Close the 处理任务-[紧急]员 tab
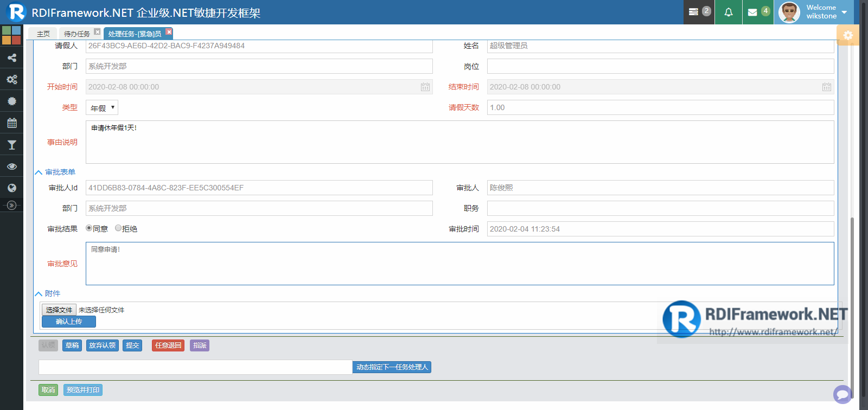The height and width of the screenshot is (410, 868). pos(169,32)
